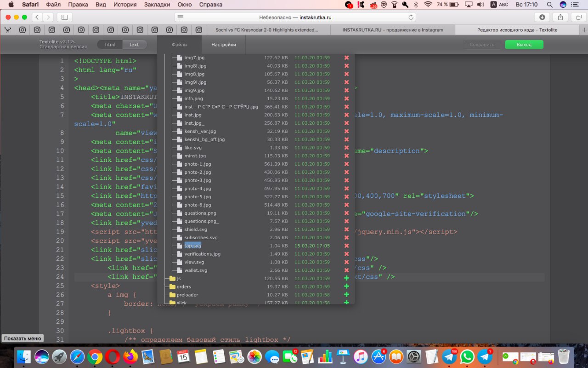Click file icon of view.svg
588x368 pixels.
(180, 262)
